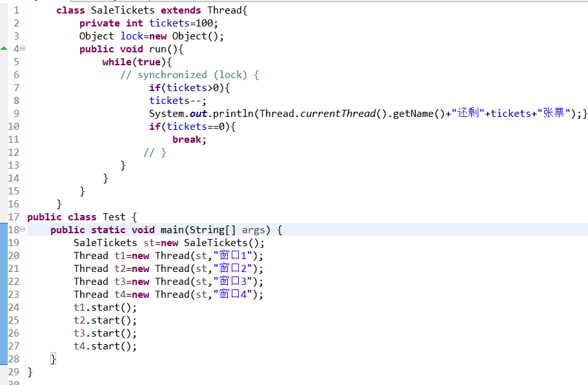Click the override marker triangle beside line 4
The image size is (588, 385).
4,48
